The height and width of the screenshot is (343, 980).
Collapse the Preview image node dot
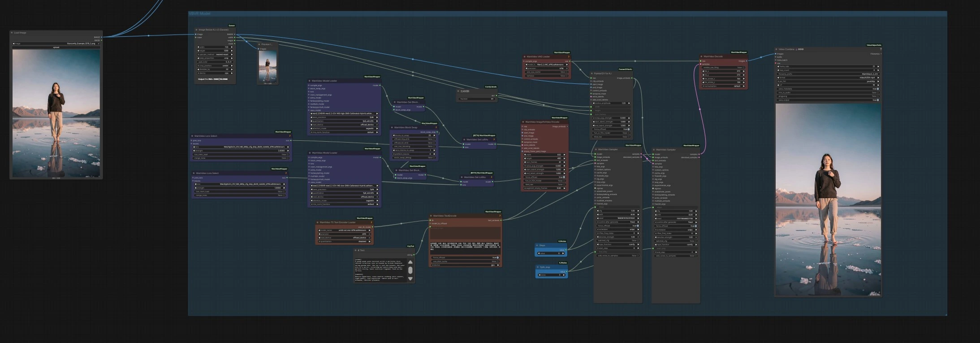click(259, 44)
